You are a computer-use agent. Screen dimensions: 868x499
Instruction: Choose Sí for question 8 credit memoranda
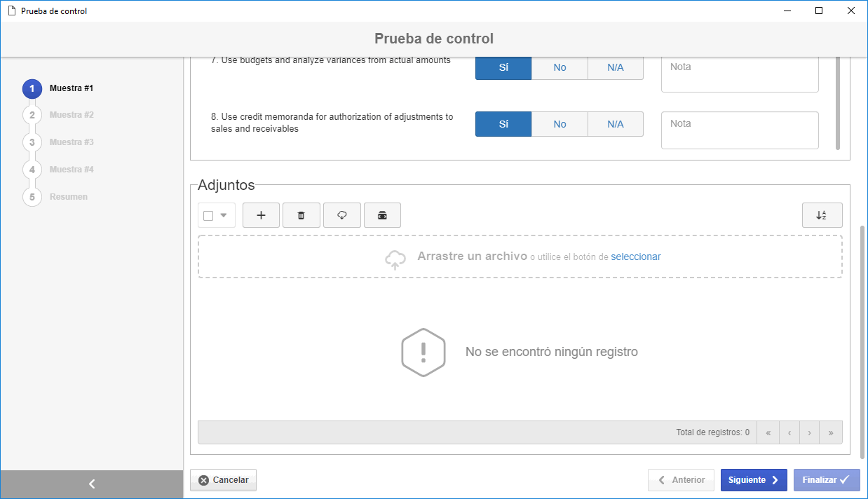503,124
